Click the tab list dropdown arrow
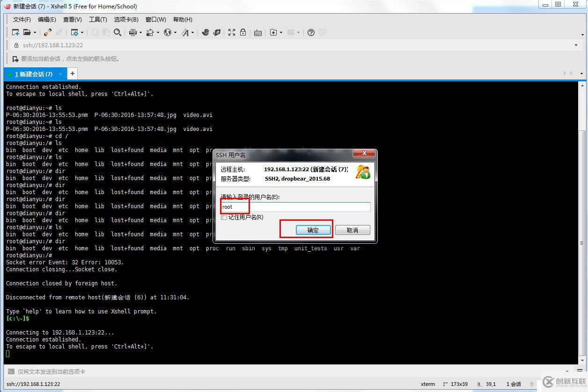 581,73
